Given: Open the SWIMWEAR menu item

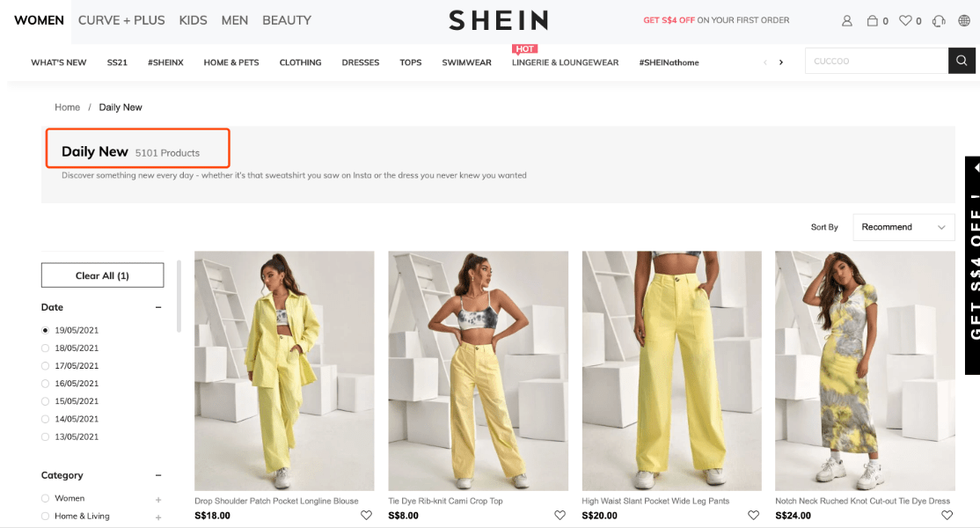Looking at the screenshot, I should tap(466, 62).
